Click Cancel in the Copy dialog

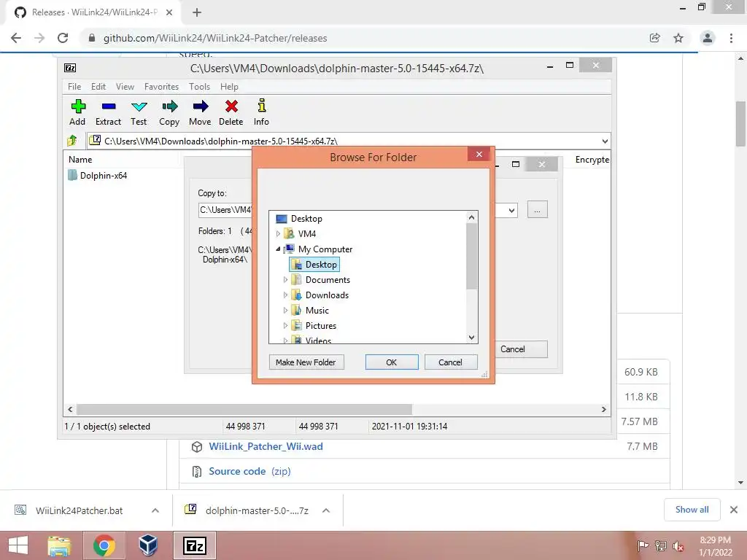coord(521,349)
